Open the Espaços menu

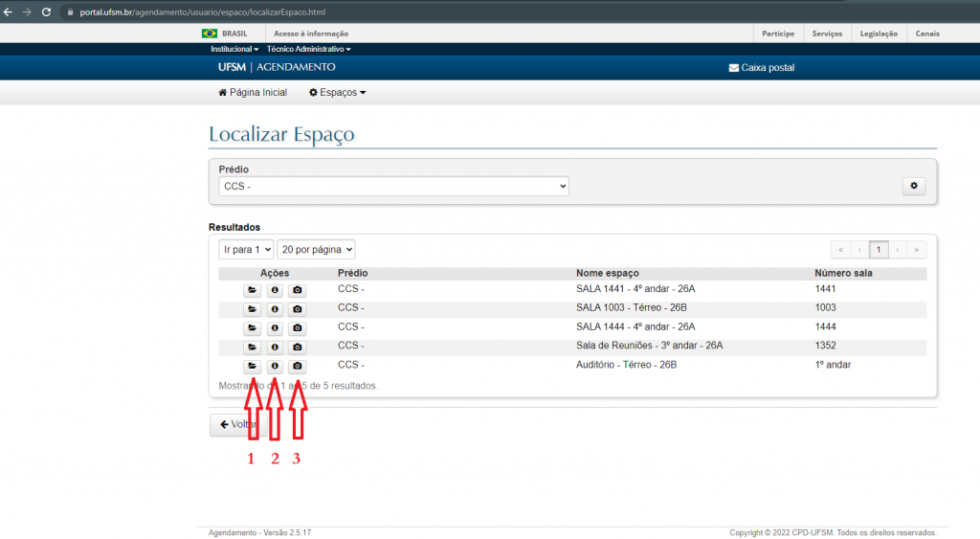(x=337, y=93)
